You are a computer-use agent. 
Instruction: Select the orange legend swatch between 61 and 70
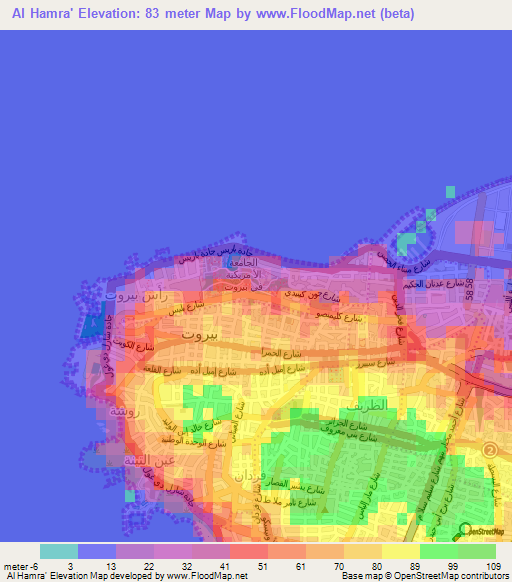[x=325, y=551]
